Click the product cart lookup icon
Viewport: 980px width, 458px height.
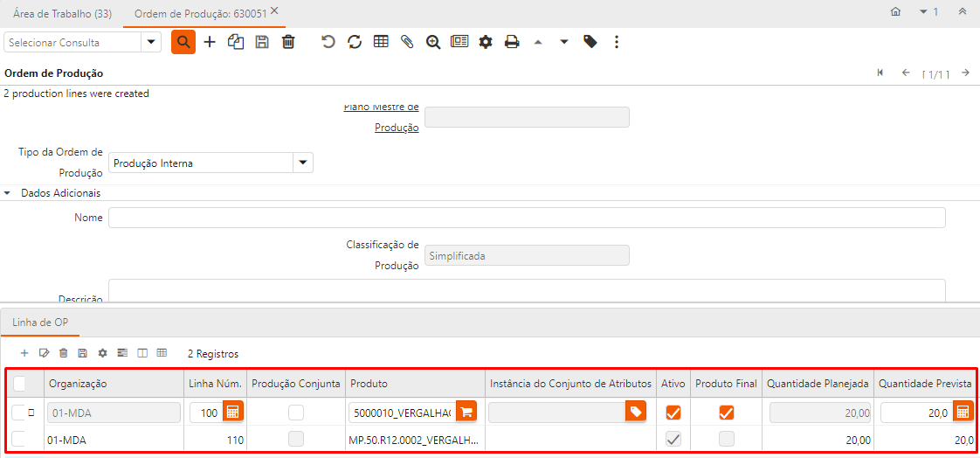pyautogui.click(x=466, y=412)
